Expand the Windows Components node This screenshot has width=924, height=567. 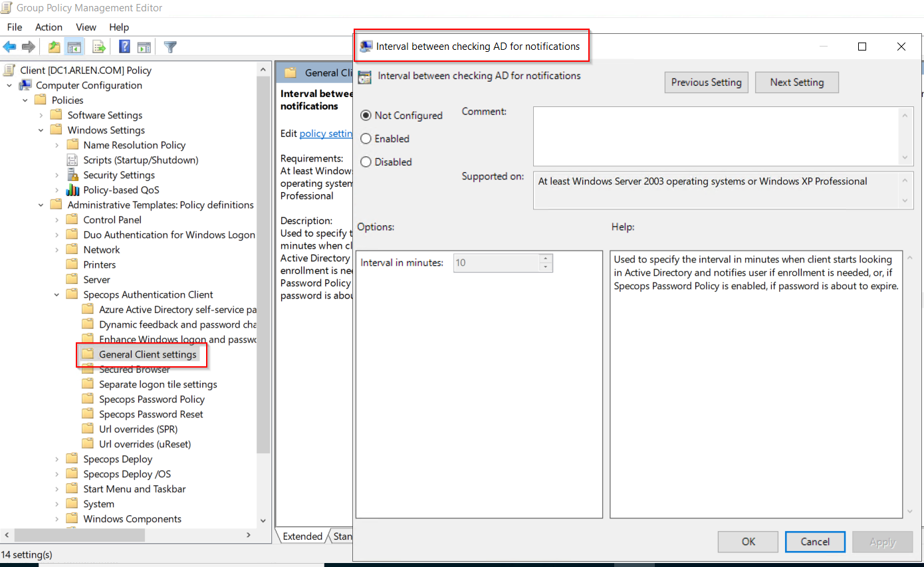pos(57,519)
